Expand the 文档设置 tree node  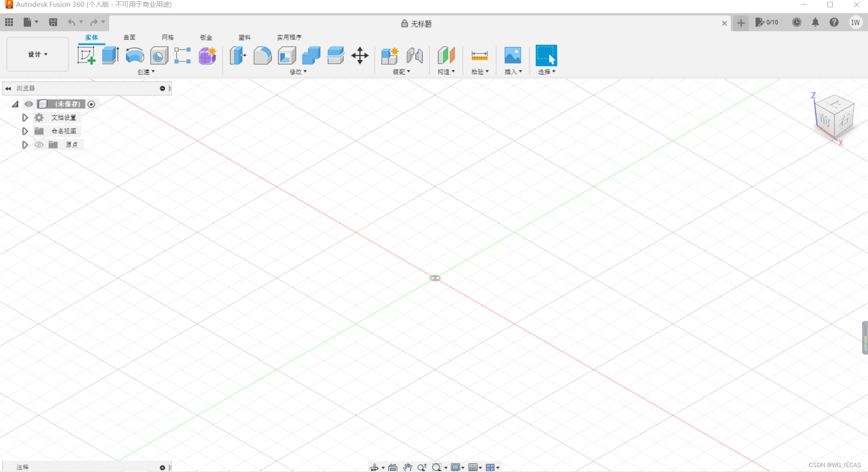point(25,117)
